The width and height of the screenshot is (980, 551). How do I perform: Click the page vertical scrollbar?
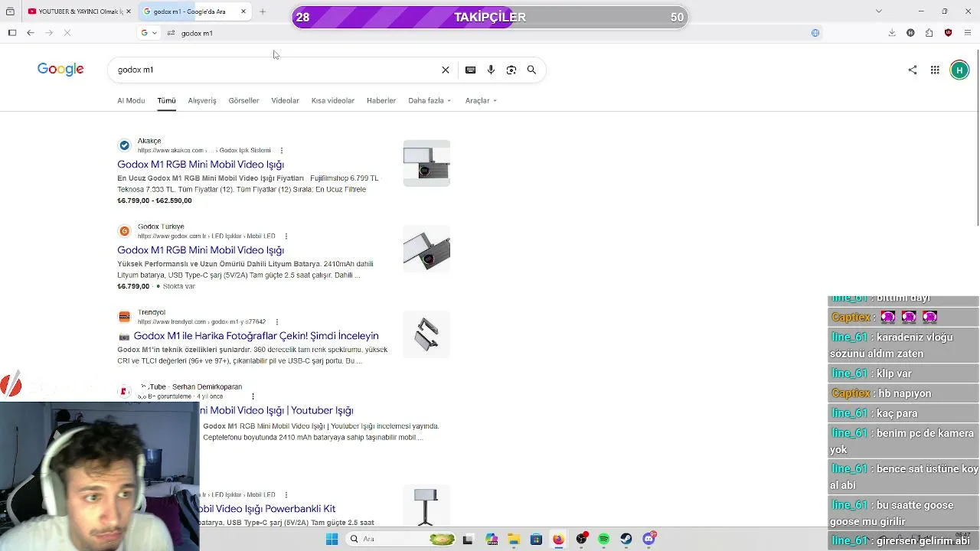coord(977,138)
